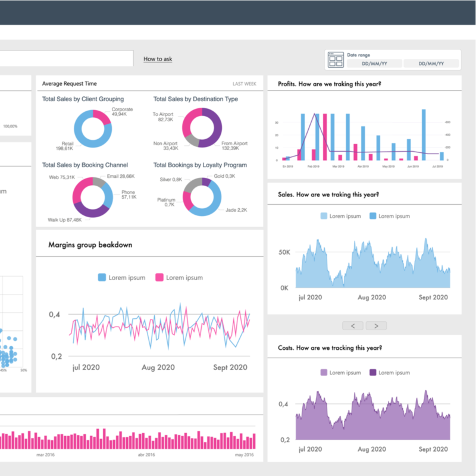Focus the search box beside How to ask
The image size is (476, 476).
[x=66, y=58]
